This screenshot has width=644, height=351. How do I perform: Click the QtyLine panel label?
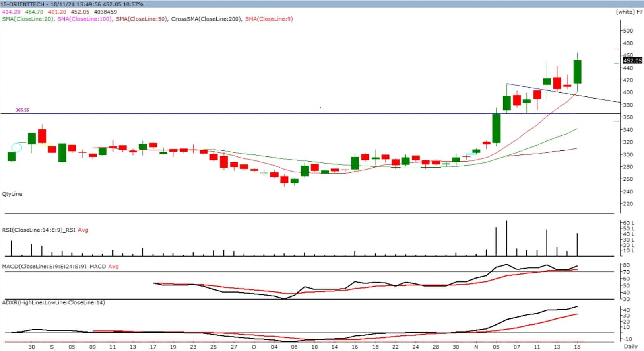12,194
